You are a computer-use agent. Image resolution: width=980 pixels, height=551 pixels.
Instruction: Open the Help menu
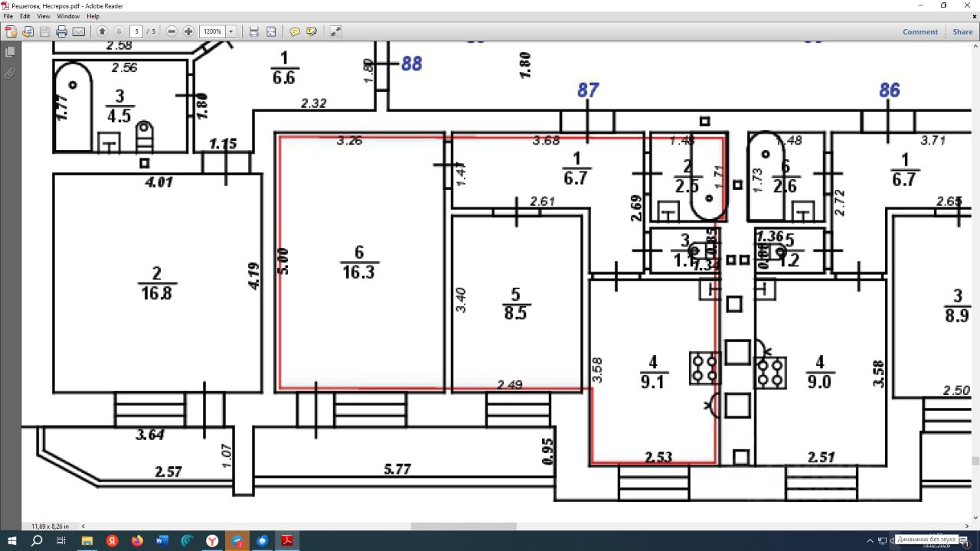coord(93,16)
